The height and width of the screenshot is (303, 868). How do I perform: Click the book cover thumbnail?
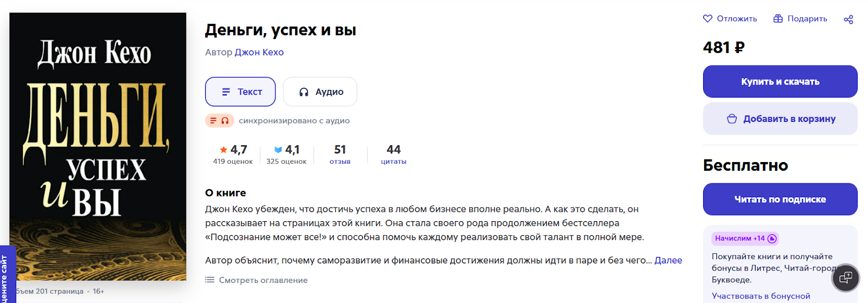click(98, 146)
